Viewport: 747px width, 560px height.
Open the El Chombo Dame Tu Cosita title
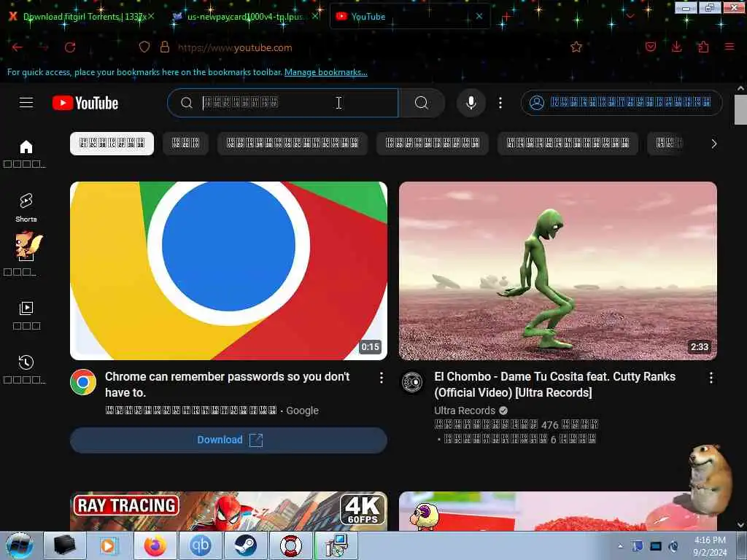pyautogui.click(x=554, y=384)
